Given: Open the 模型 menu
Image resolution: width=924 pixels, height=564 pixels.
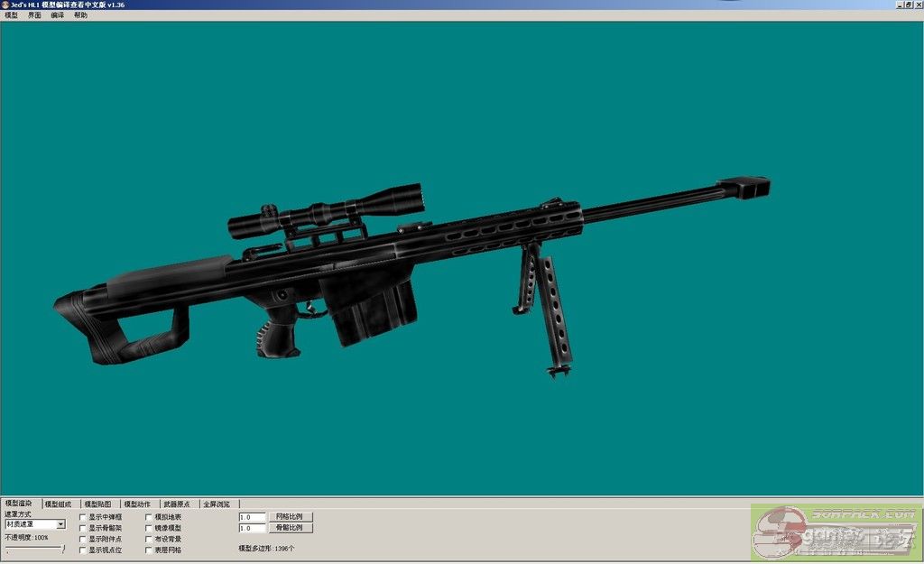Looking at the screenshot, I should [11, 15].
